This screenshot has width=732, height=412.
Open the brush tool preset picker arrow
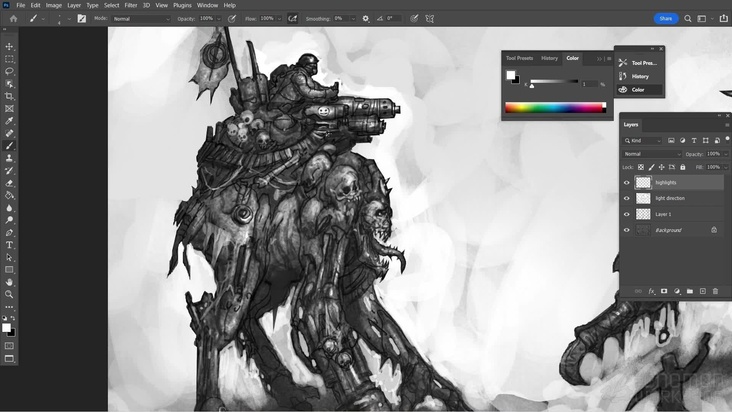point(43,19)
